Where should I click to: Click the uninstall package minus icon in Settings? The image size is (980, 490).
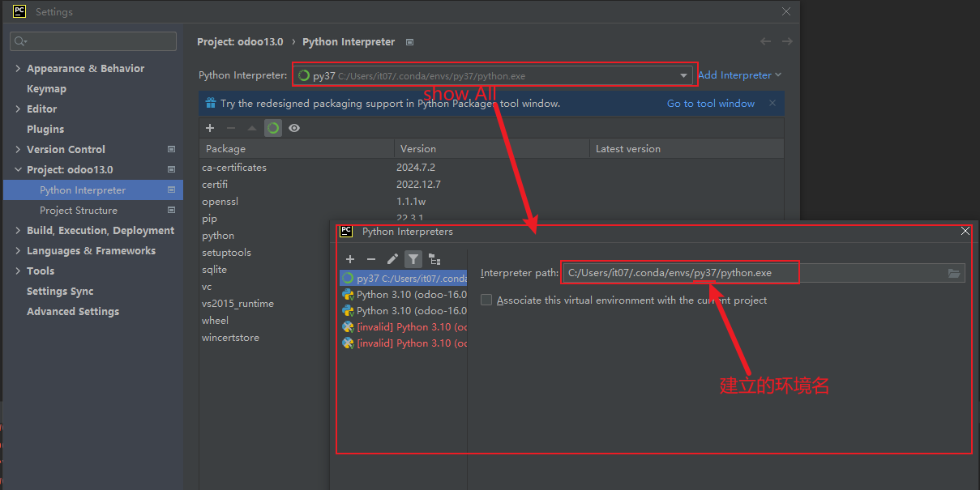(x=231, y=128)
